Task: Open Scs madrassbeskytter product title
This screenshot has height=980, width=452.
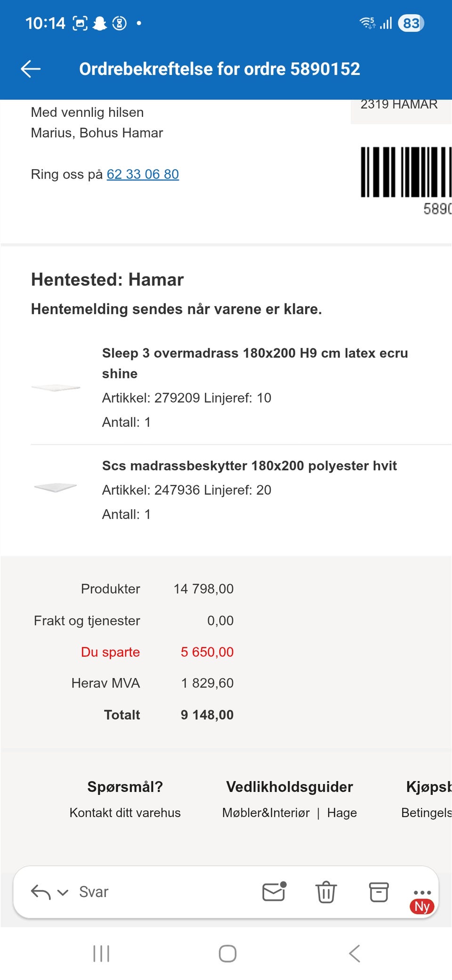Action: click(250, 466)
